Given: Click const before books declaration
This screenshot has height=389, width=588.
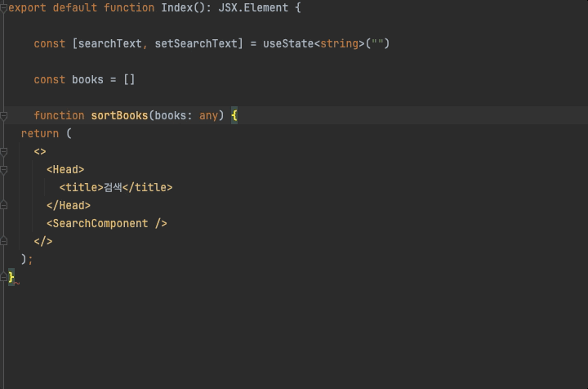Looking at the screenshot, I should [x=50, y=80].
